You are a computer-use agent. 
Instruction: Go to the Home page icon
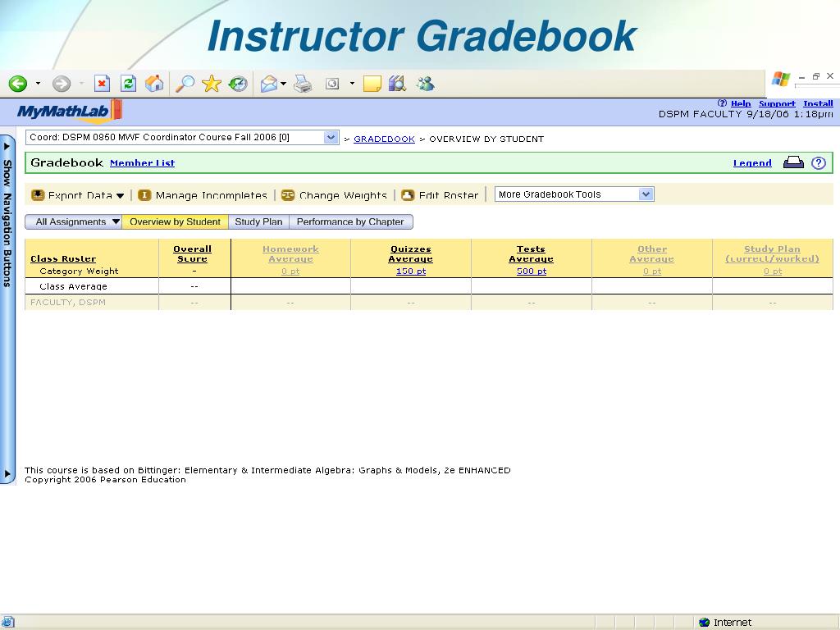tap(154, 84)
